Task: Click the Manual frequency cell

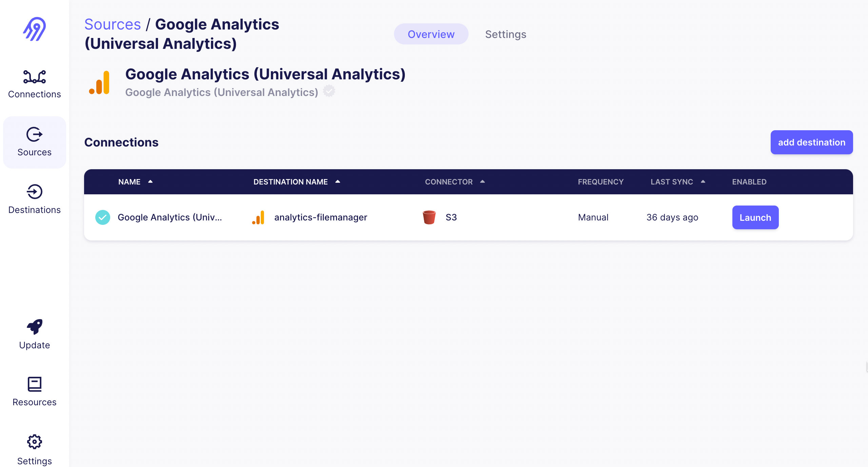Action: coord(593,217)
